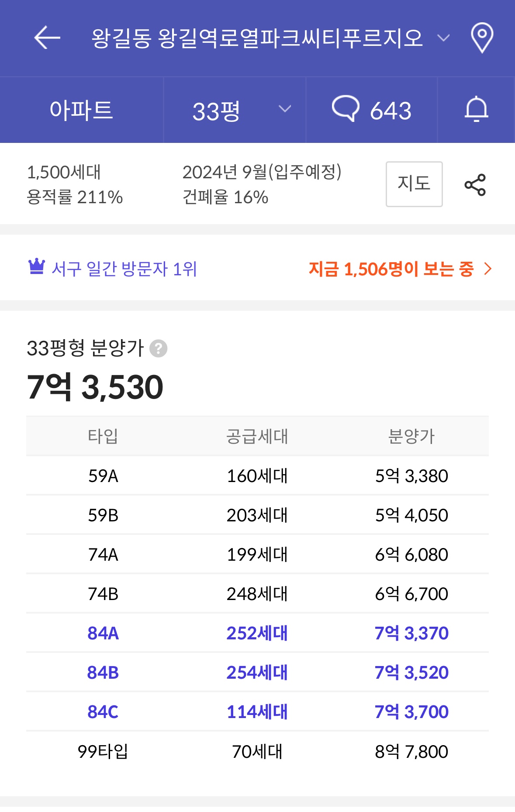Tap the back arrow icon
This screenshot has width=515, height=812.
point(47,38)
